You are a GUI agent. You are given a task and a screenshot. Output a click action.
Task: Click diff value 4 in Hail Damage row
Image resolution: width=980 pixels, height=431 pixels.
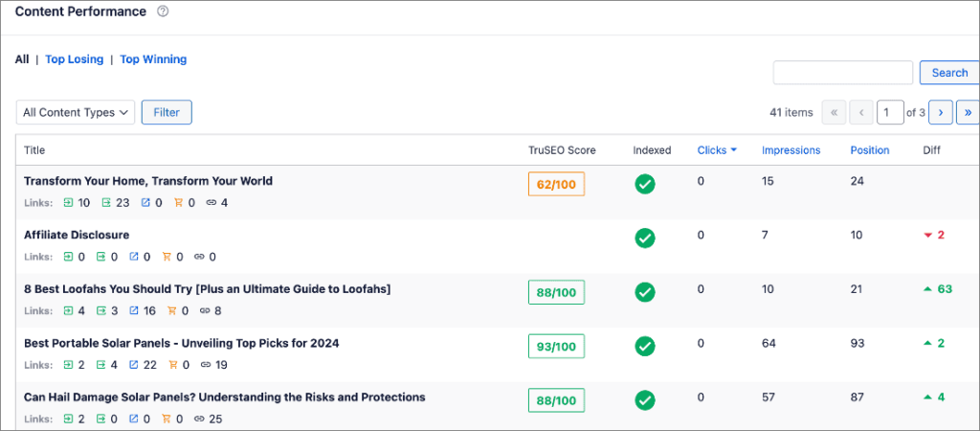(941, 397)
